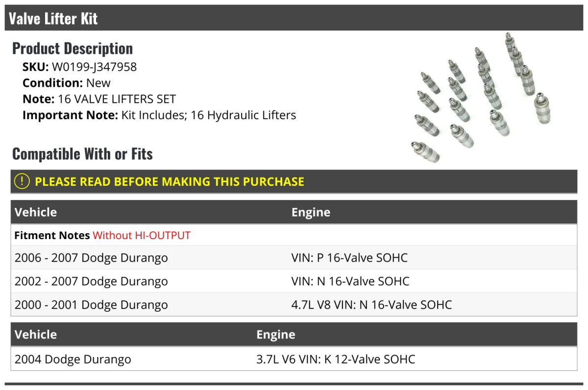The image size is (588, 390).
Task: Click the Condition: New text line
Action: (x=67, y=83)
